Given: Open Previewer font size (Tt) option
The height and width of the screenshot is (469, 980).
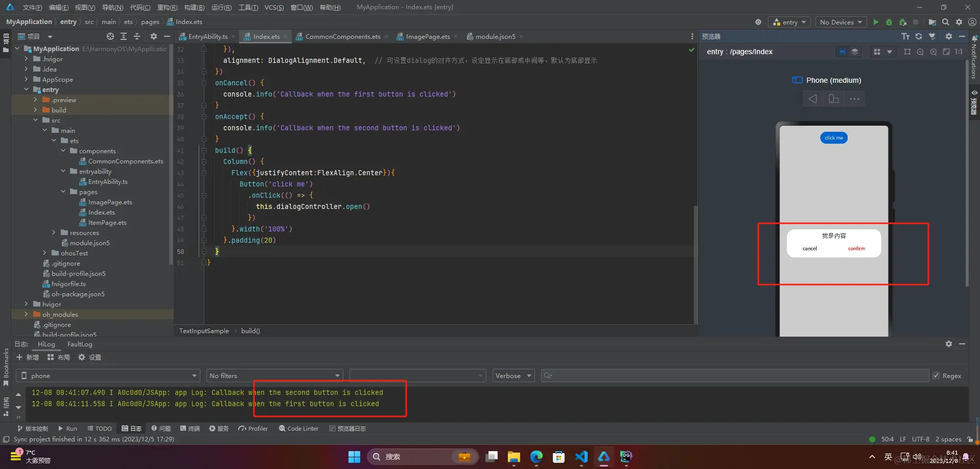Looking at the screenshot, I should click(905, 36).
